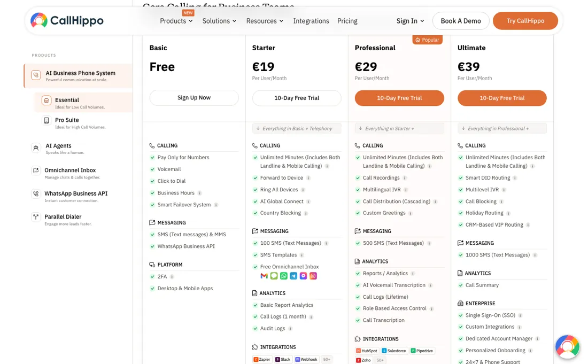This screenshot has width=588, height=364.
Task: Go to the Pricing page
Action: 347,21
